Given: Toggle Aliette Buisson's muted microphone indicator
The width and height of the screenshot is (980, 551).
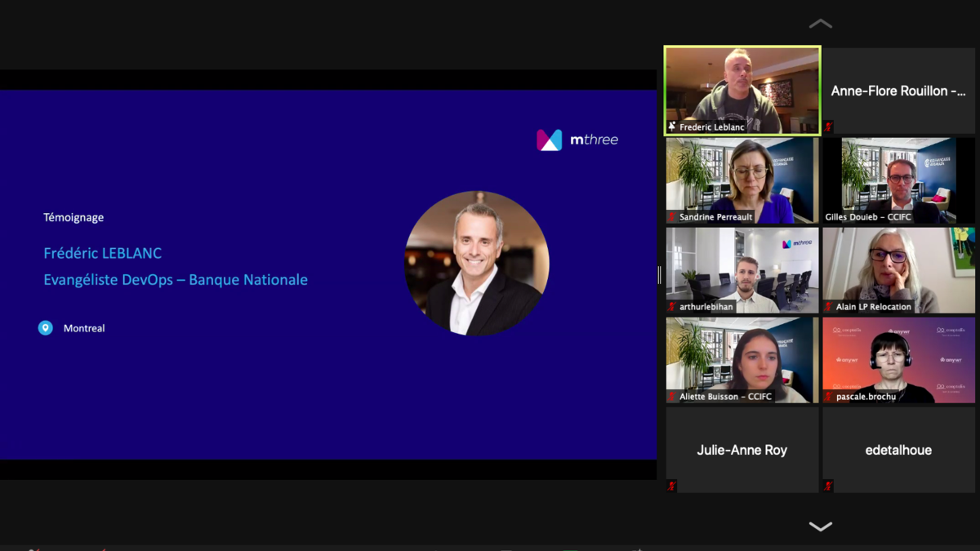Looking at the screenshot, I should click(672, 397).
